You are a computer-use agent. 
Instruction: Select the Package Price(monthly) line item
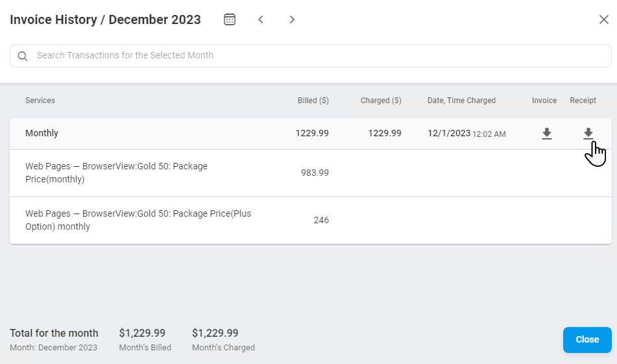pos(117,173)
